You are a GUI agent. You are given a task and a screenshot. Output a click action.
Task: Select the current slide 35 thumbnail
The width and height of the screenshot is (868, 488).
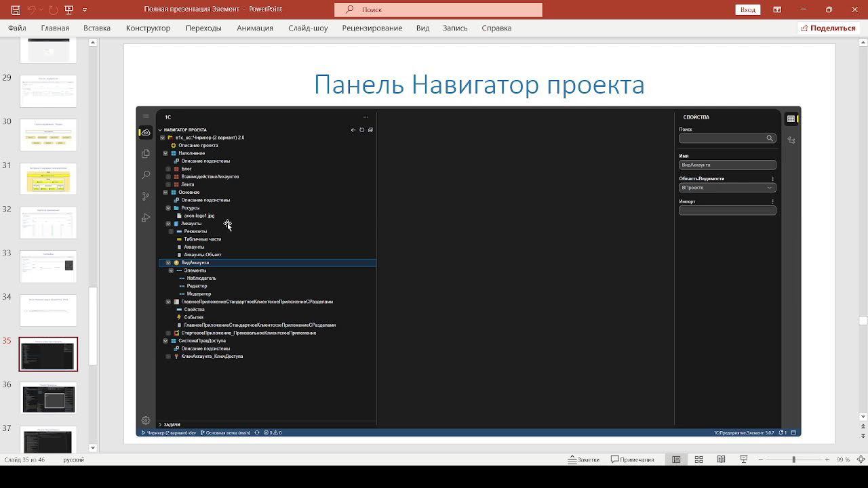[48, 354]
